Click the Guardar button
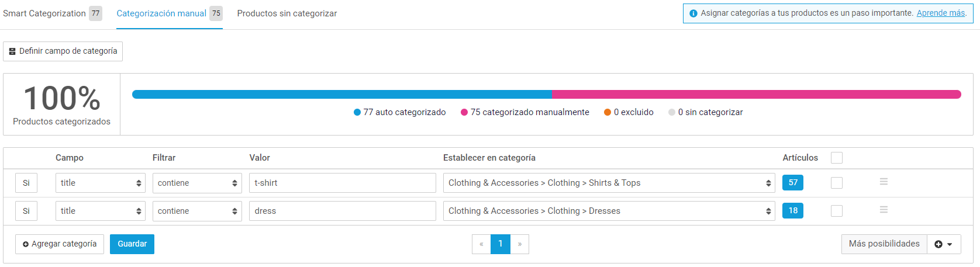The width and height of the screenshot is (980, 267). pos(132,244)
